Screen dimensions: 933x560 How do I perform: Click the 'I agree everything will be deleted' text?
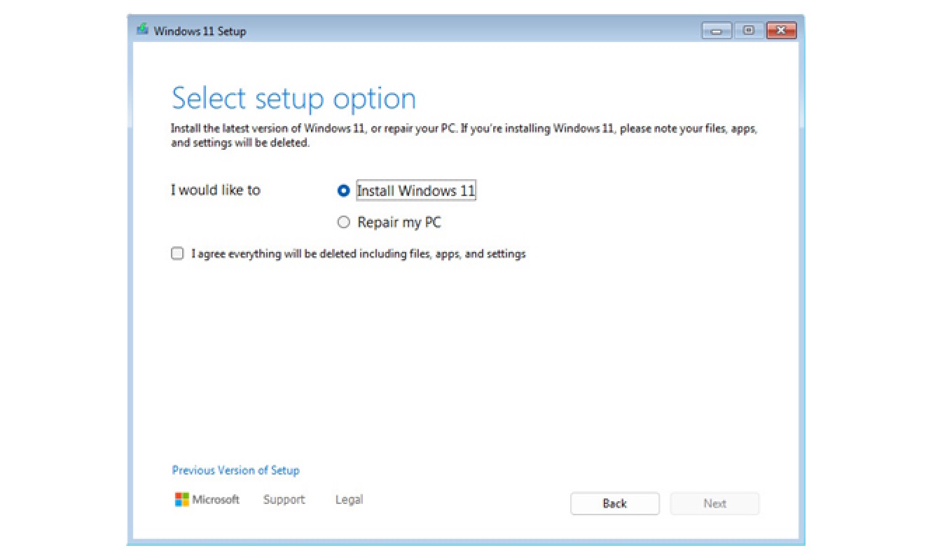point(358,254)
